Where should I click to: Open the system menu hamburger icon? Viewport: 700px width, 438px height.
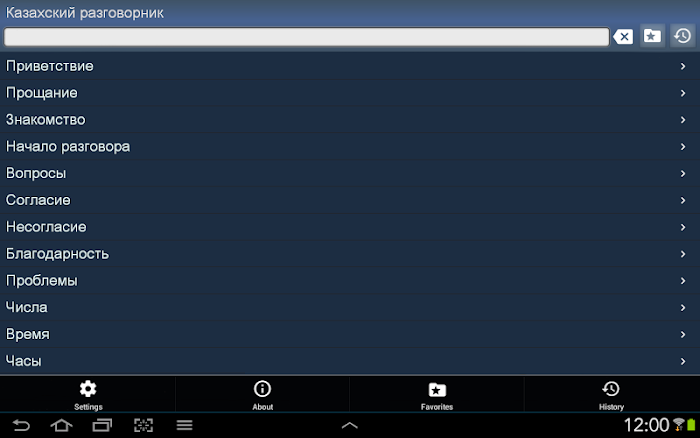point(184,425)
